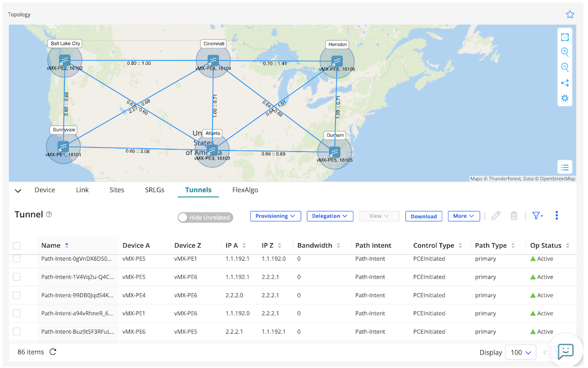Click the 0.70 :: 1.41 link label

click(275, 64)
